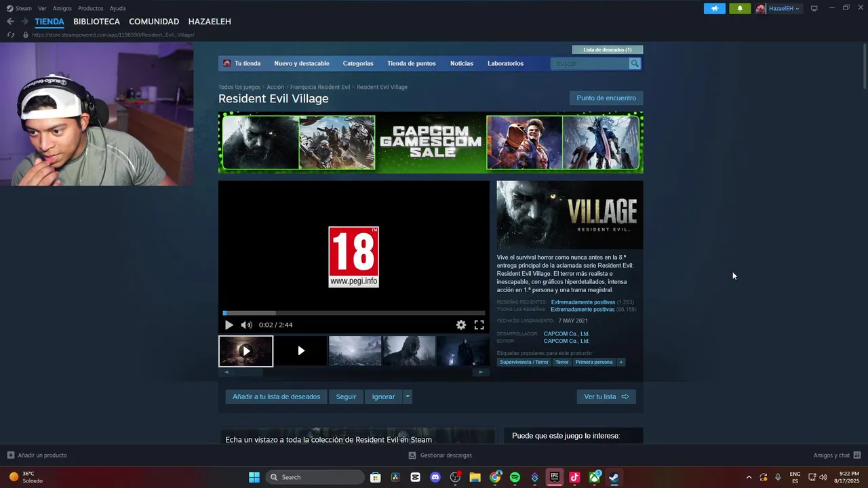Viewport: 868px width, 488px height.
Task: Add more tags with plus button
Action: click(620, 362)
